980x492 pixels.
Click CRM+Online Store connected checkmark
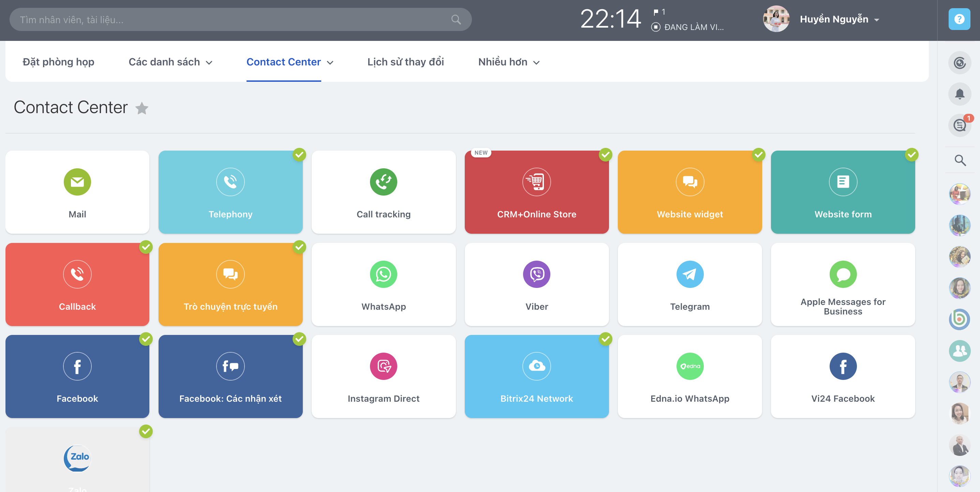605,155
